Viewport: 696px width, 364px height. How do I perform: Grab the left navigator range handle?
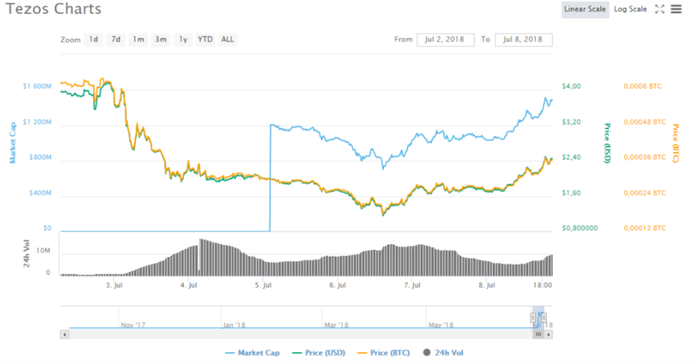click(x=533, y=317)
